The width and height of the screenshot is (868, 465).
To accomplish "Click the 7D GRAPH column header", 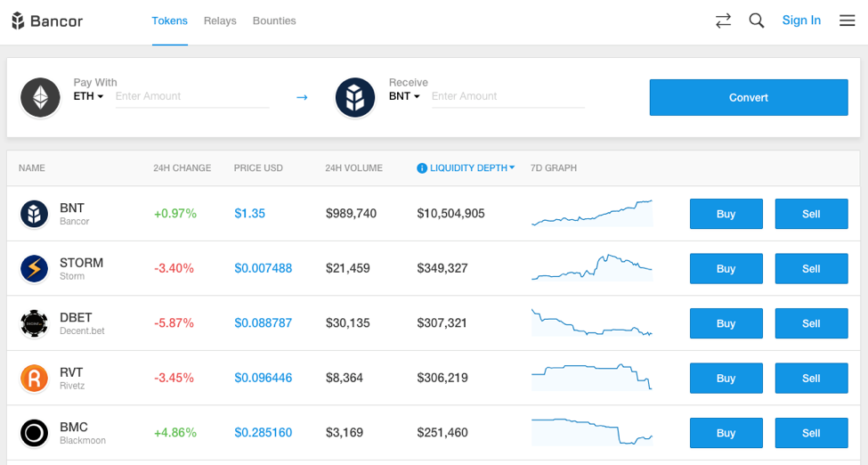I will pos(554,168).
